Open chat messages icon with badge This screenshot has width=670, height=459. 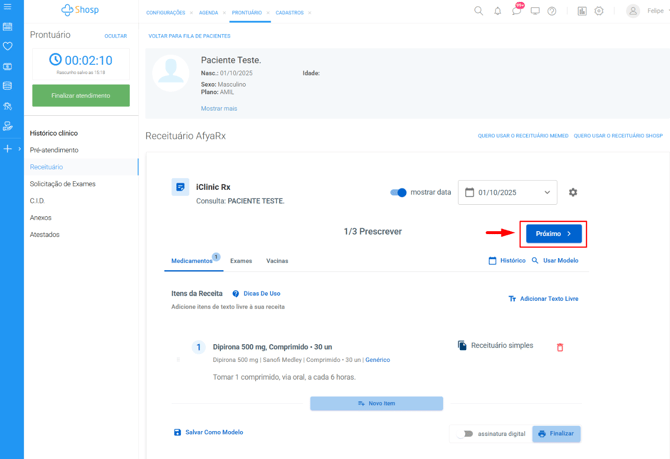(516, 11)
